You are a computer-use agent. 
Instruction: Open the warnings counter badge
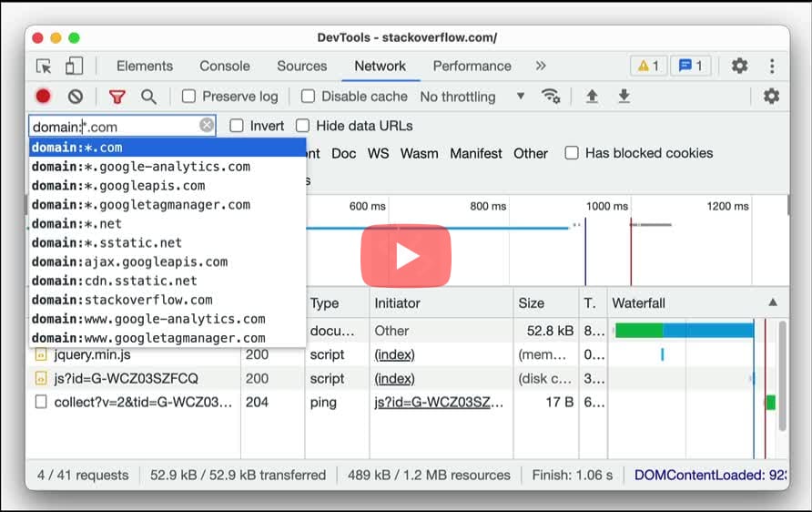[x=648, y=66]
